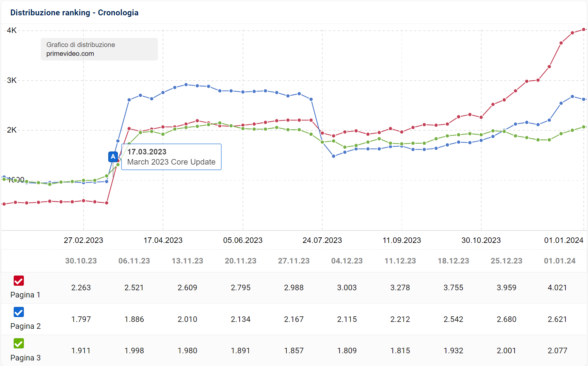Click the Pagina 2 value 1.797
Screen dimensions: 588x366
pos(81,319)
